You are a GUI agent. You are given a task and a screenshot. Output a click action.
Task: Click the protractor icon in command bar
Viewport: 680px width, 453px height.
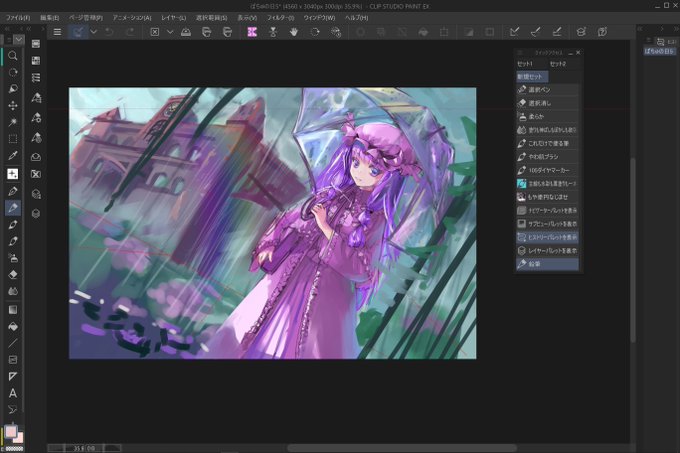click(x=186, y=32)
